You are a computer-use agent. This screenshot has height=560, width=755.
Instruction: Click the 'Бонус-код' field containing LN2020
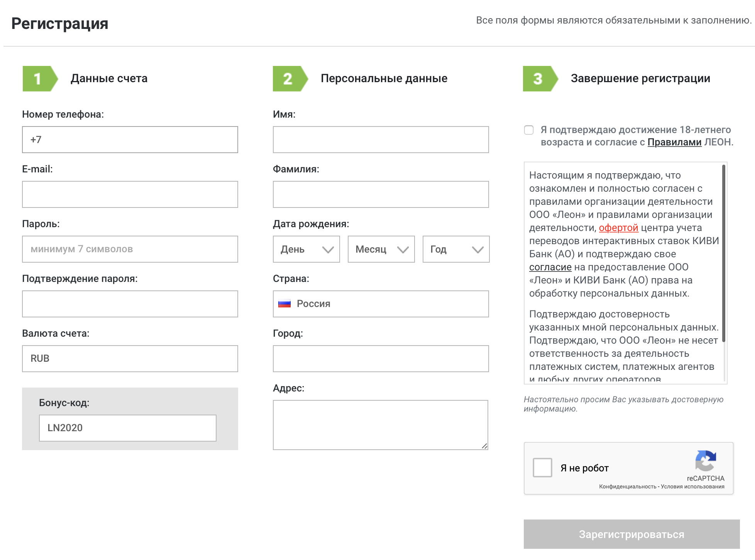point(128,428)
